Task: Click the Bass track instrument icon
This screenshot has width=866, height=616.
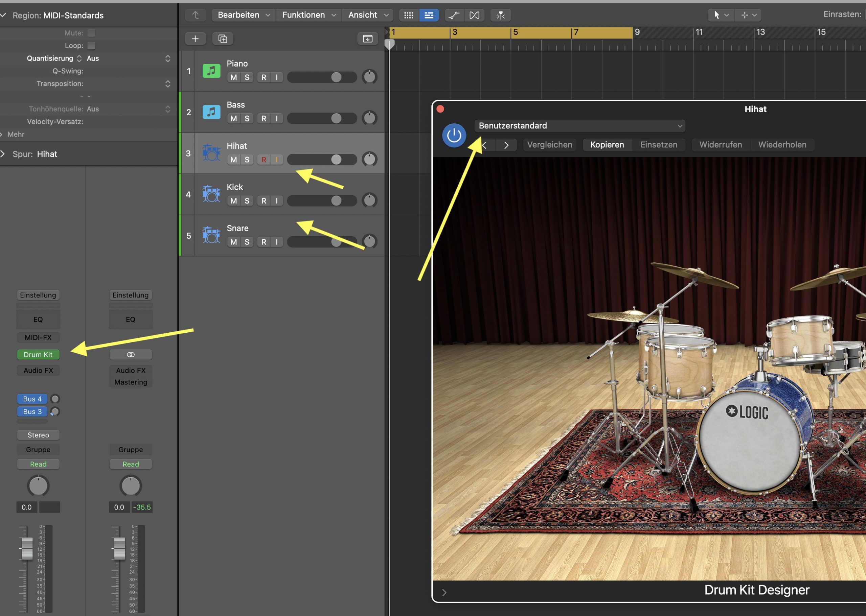Action: (211, 112)
